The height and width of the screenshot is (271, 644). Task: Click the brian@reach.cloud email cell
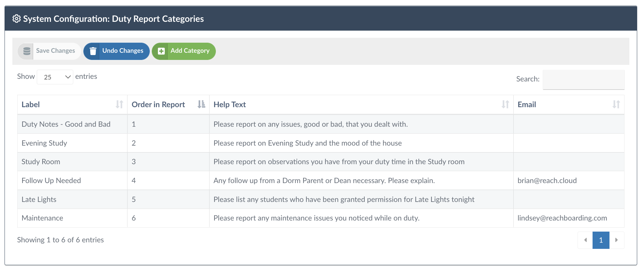pyautogui.click(x=547, y=181)
